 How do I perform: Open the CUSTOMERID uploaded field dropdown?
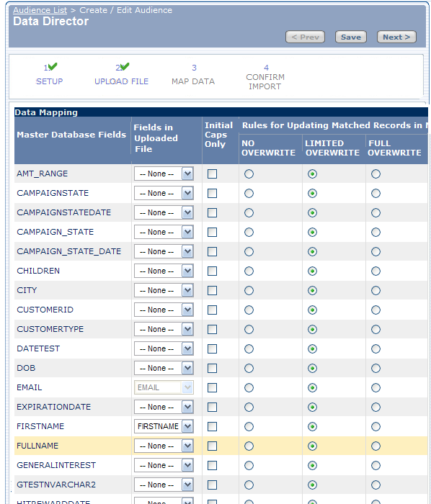164,310
